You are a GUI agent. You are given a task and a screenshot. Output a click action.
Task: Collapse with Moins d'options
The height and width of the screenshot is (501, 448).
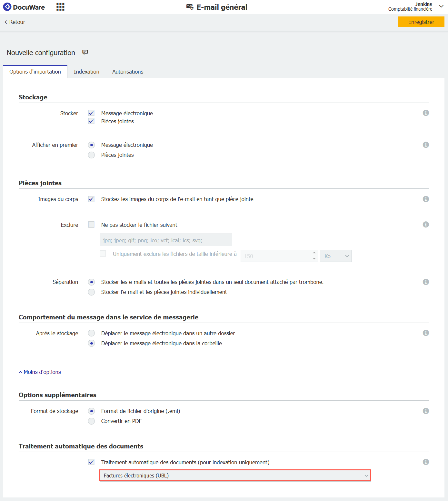(x=40, y=372)
